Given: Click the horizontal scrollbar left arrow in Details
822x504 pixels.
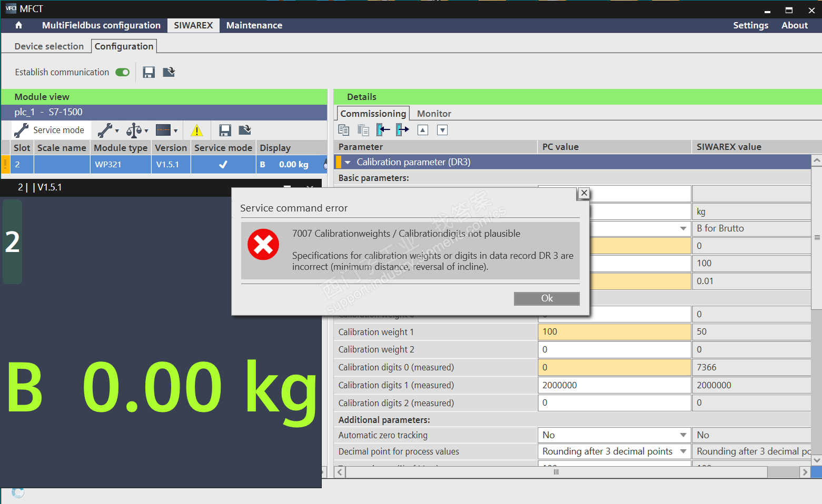Looking at the screenshot, I should click(340, 472).
